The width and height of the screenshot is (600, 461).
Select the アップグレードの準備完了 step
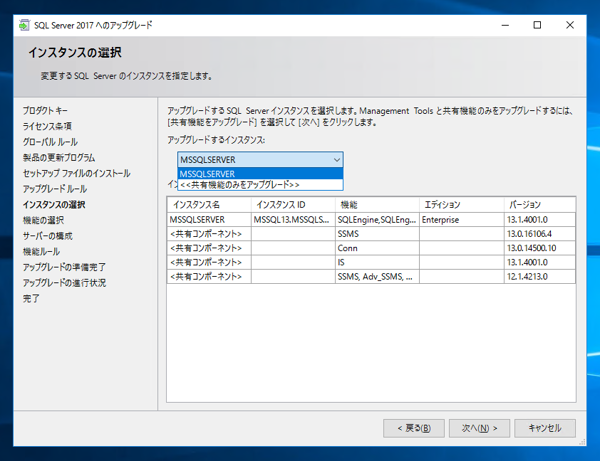tap(64, 267)
